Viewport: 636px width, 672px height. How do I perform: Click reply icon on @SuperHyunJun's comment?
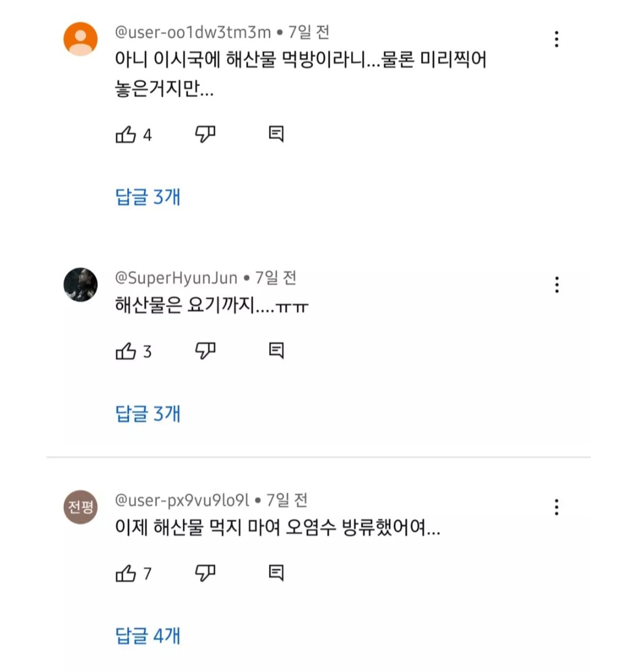(276, 351)
